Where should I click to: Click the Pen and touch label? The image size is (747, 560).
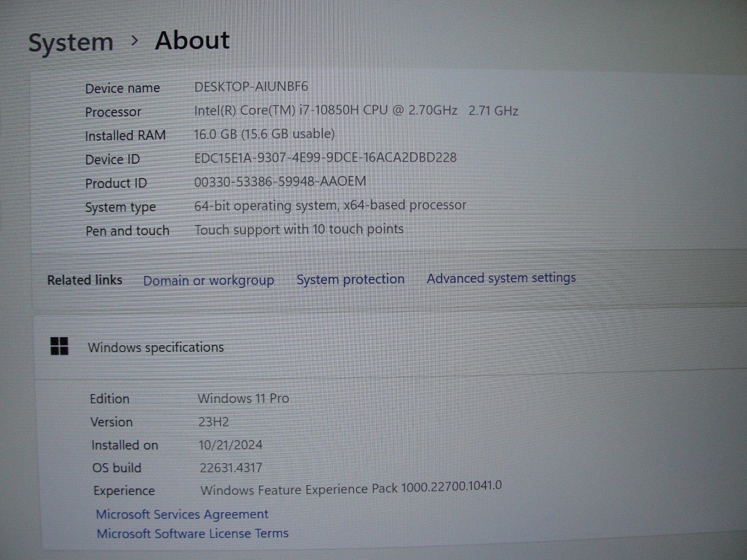127,231
